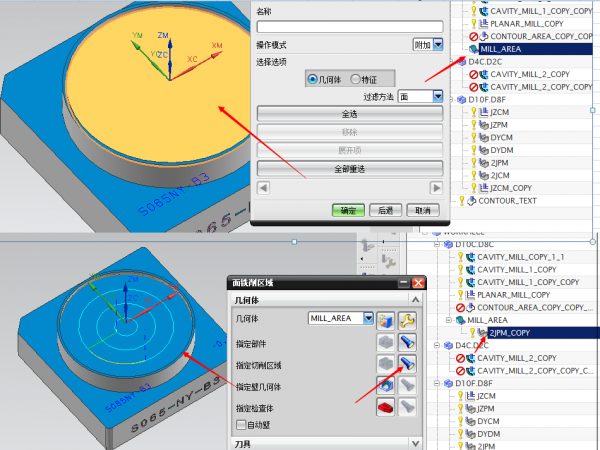Click the 指定切削区域 blue flashlight display icon
The height and width of the screenshot is (450, 600).
point(407,364)
